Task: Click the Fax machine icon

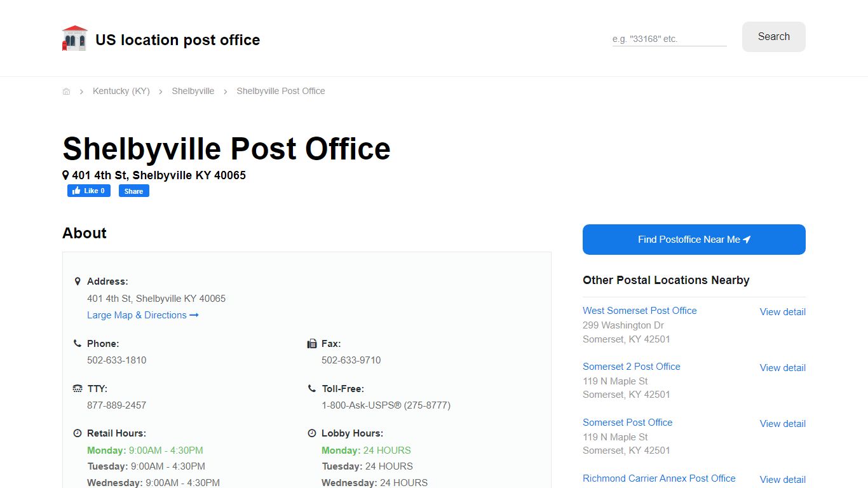Action: (x=312, y=344)
